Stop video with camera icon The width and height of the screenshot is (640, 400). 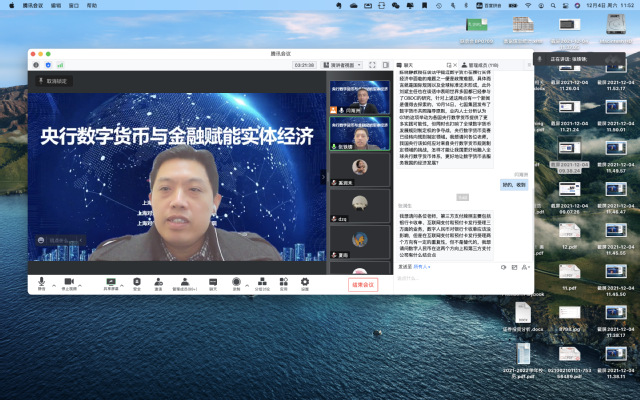[69, 283]
